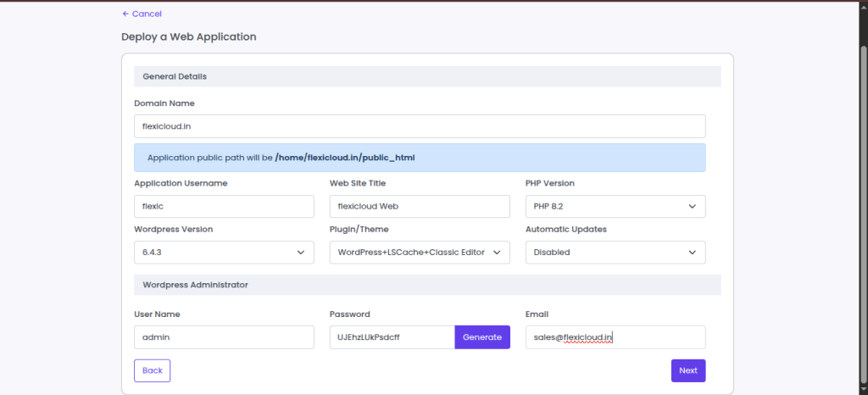Expand the Automatic Updates dropdown

click(x=615, y=253)
